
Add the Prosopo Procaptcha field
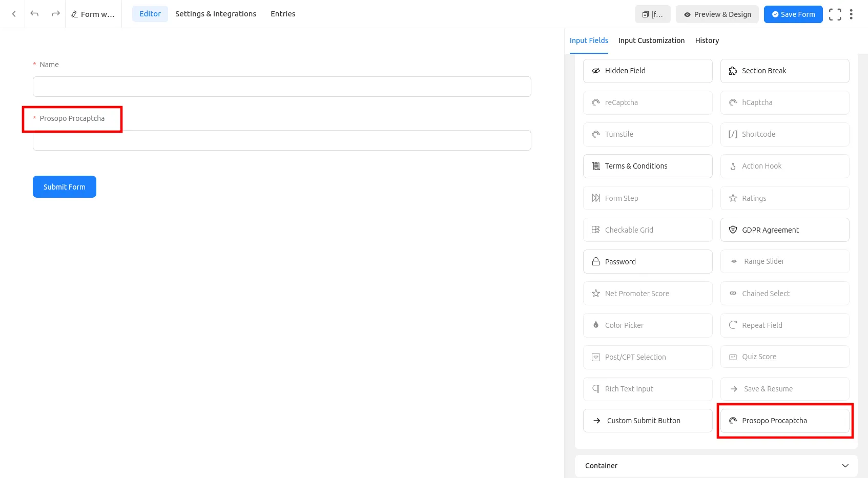(x=784, y=421)
